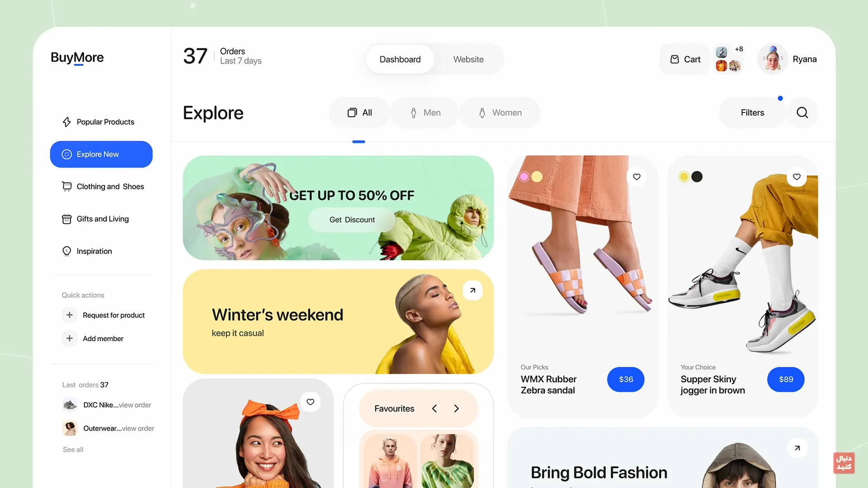Click the Gifts and Living sidebar icon
This screenshot has width=868, height=488.
(67, 219)
